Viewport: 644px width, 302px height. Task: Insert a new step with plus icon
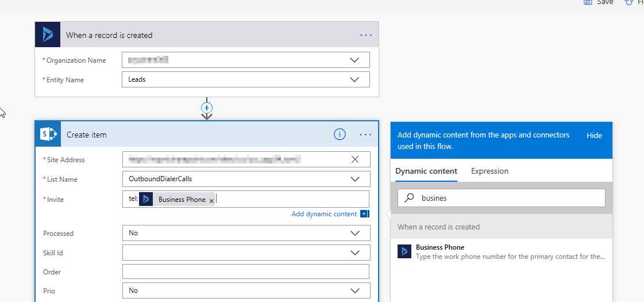pyautogui.click(x=207, y=108)
